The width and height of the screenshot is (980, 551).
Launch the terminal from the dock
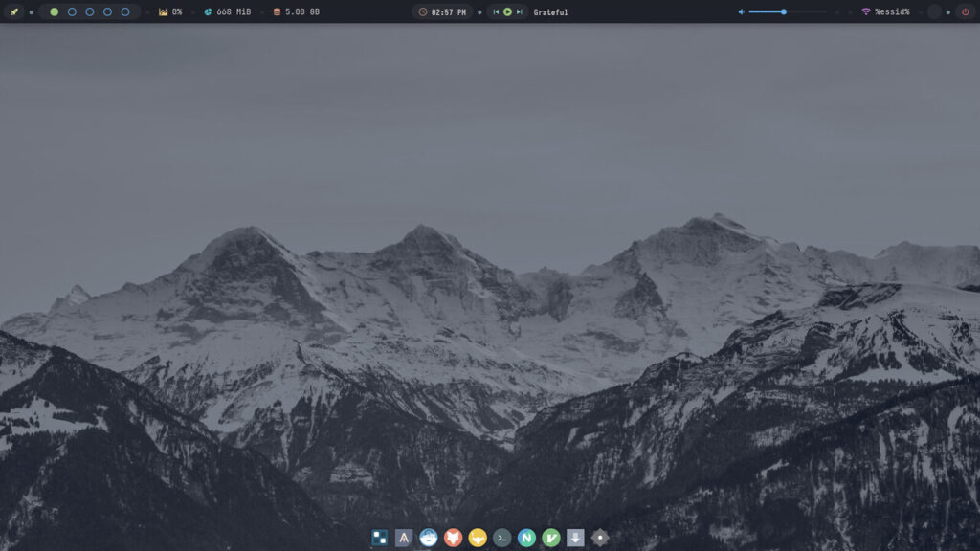pyautogui.click(x=501, y=538)
